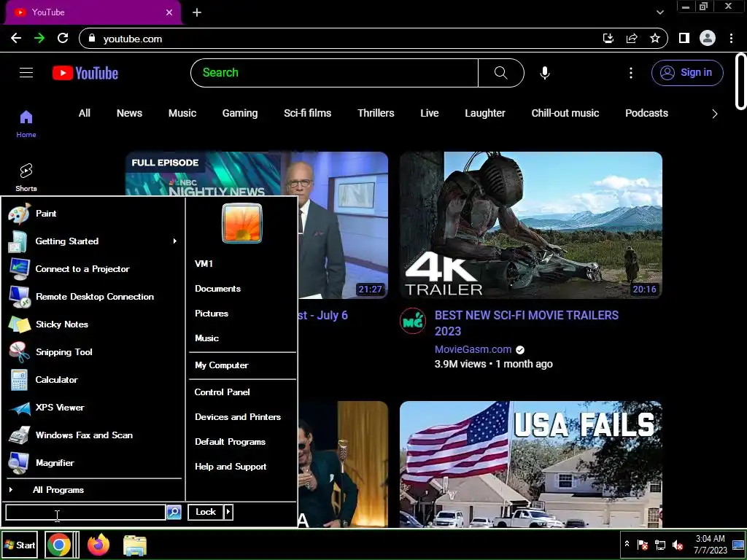Click the Lock button
Screen dimensions: 747x560
click(206, 512)
